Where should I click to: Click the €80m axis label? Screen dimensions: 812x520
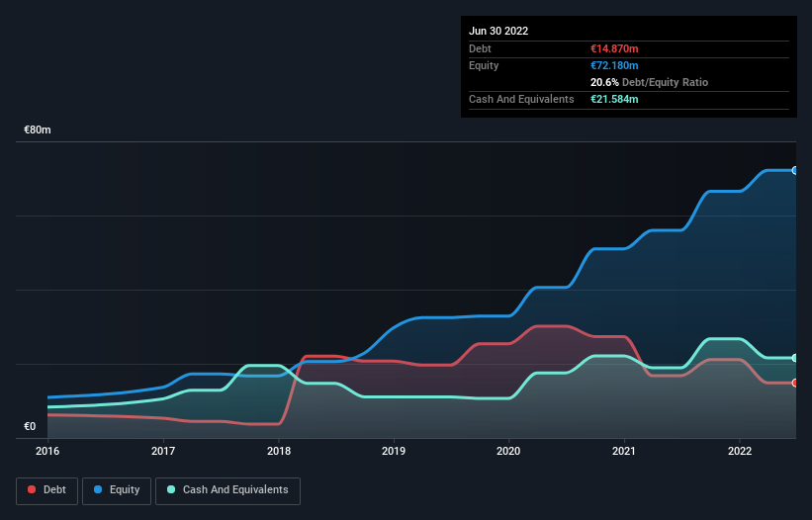(x=38, y=130)
